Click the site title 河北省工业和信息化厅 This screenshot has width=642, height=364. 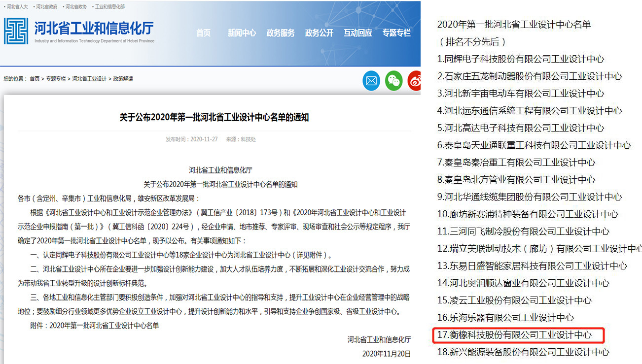pyautogui.click(x=94, y=28)
